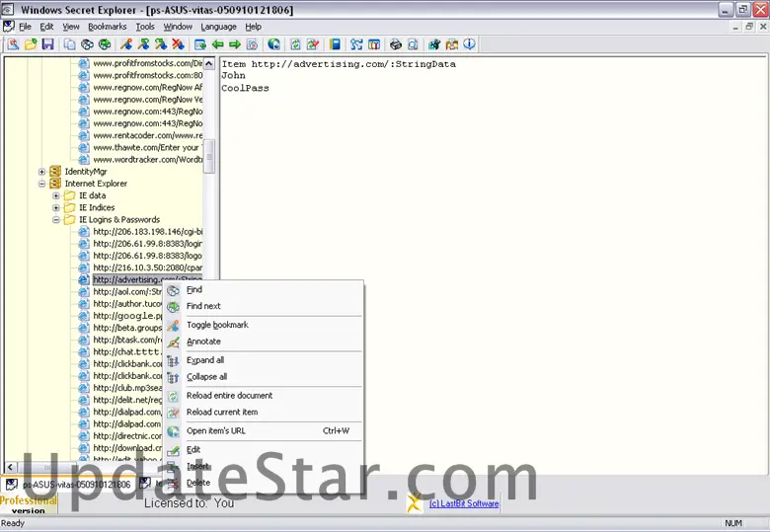Click the Print toolbar icon

396,44
